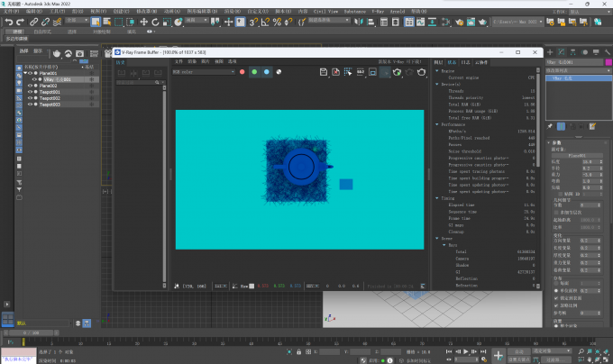Click the Undo arrow in main toolbar
The width and height of the screenshot is (613, 364).
8,21
